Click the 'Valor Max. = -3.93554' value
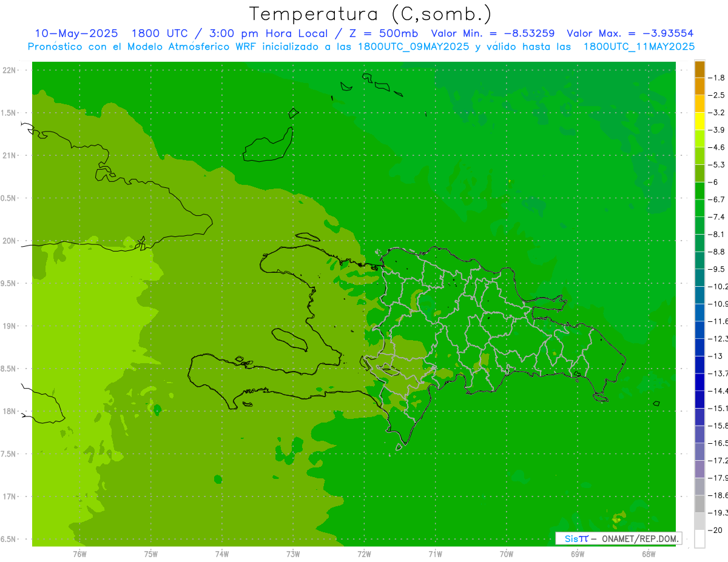Viewport: 728px width, 562px height. pyautogui.click(x=630, y=33)
